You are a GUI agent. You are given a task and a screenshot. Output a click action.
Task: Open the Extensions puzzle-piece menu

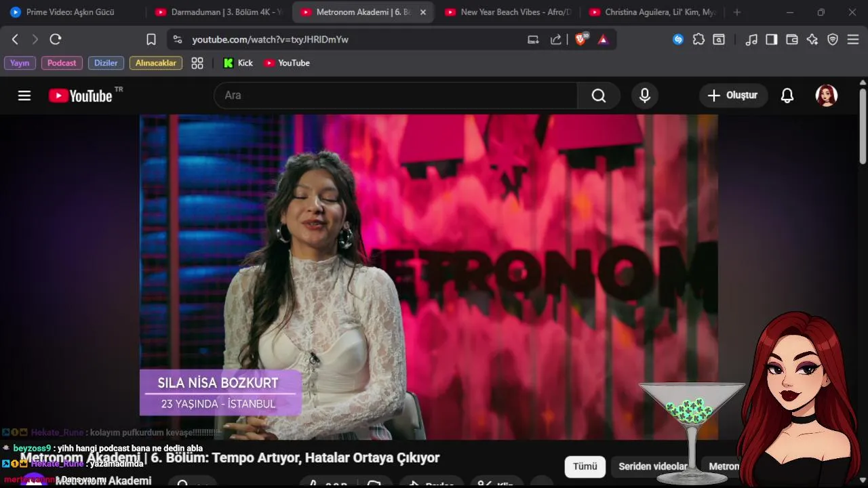click(x=698, y=39)
